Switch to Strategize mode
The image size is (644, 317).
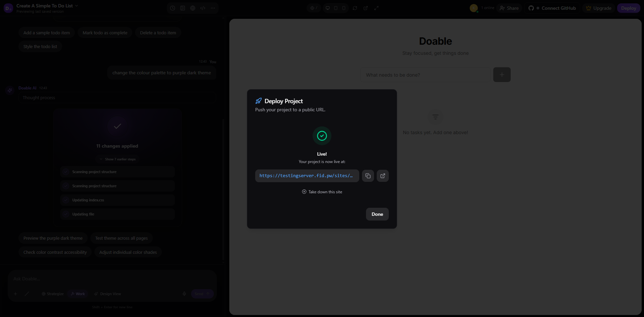pos(53,294)
